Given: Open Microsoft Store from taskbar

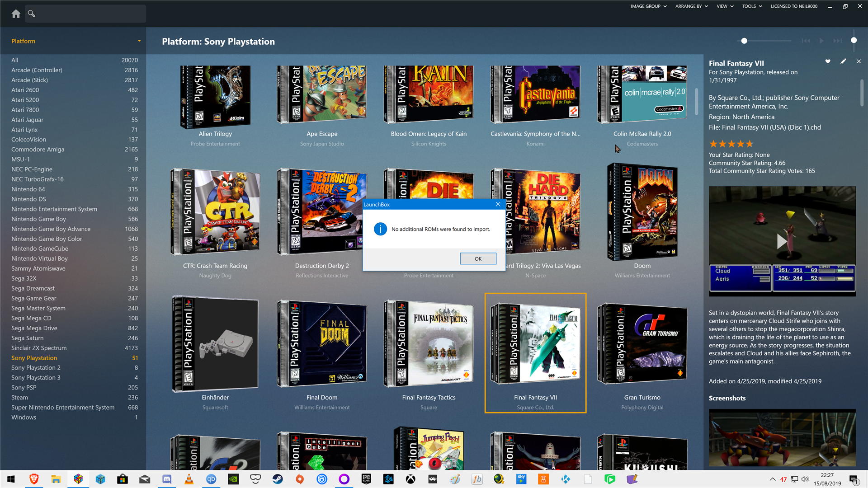Looking at the screenshot, I should (123, 479).
